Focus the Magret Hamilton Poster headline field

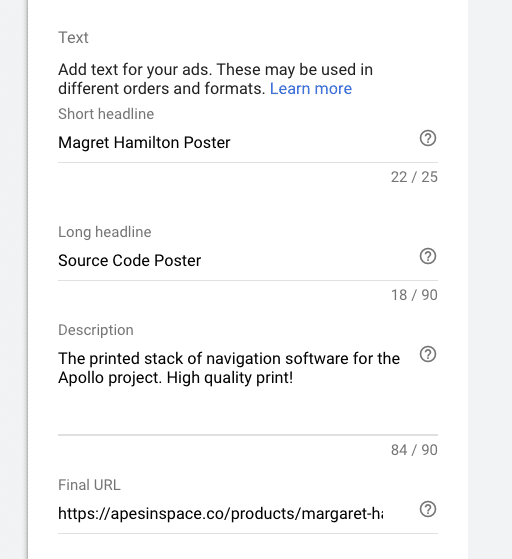tap(237, 143)
